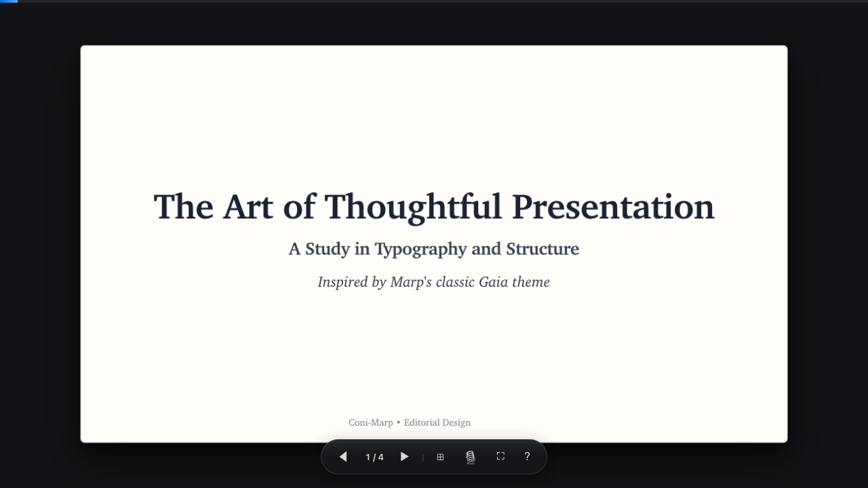Go to the previous slide arrow
This screenshot has height=488, width=868.
tap(343, 457)
